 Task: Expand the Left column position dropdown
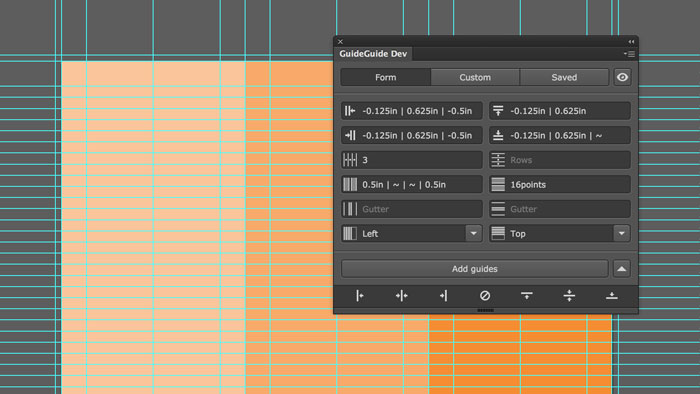coord(473,233)
